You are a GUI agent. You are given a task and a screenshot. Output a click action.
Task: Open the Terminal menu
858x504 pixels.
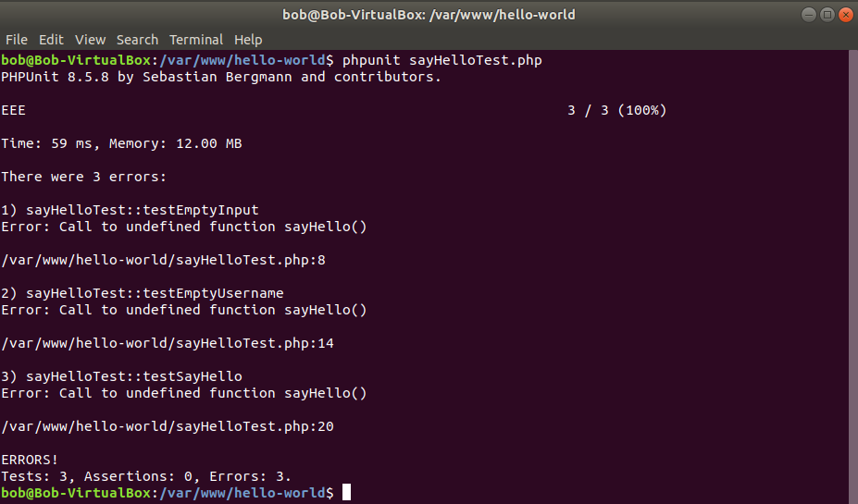[196, 40]
